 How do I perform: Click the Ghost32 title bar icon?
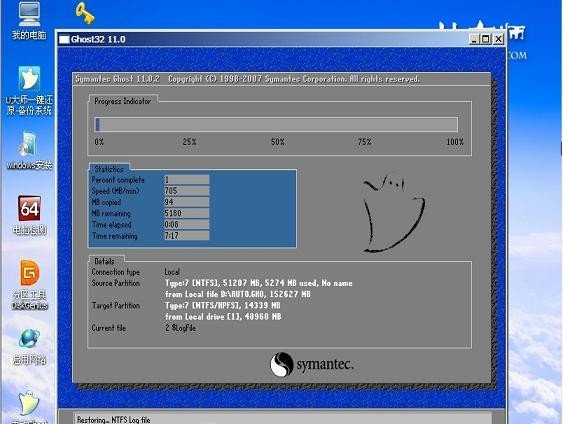(64, 39)
